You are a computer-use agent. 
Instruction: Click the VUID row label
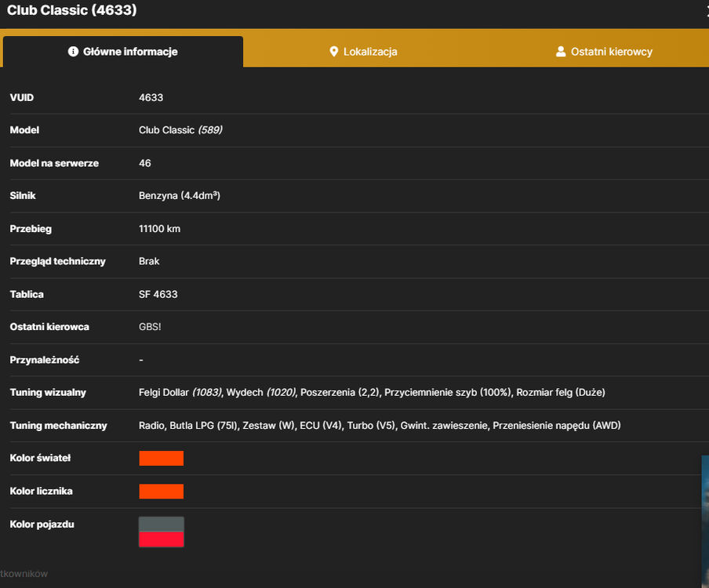[22, 98]
